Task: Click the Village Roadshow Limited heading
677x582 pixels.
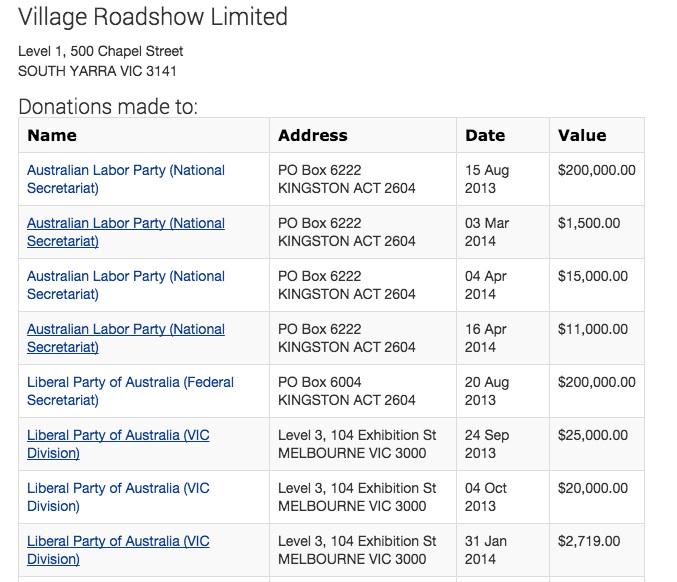Action: (153, 17)
